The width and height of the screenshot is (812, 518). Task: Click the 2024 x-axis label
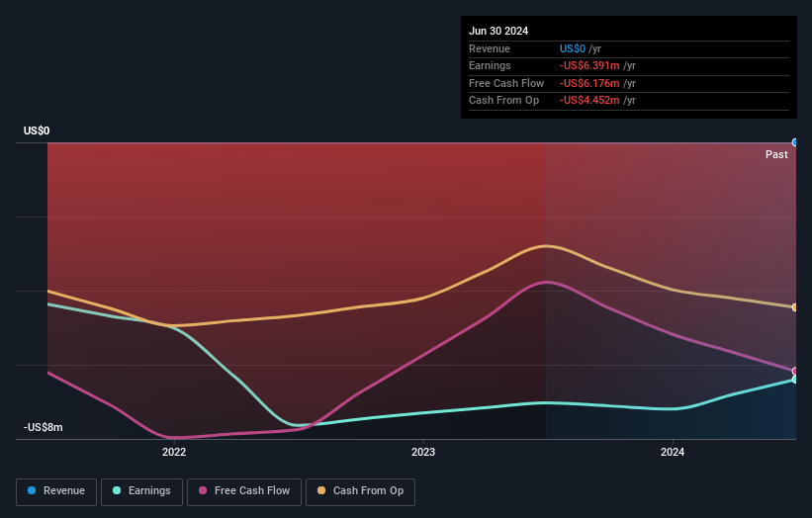673,452
